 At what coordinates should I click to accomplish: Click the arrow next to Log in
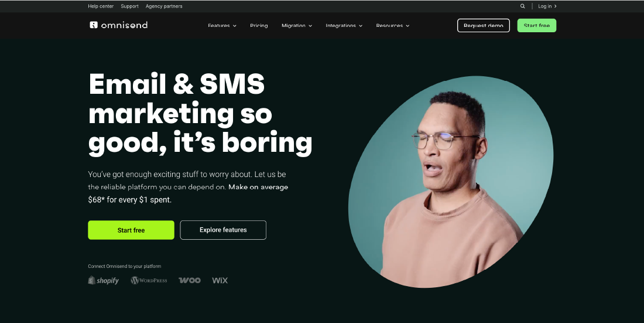point(555,6)
